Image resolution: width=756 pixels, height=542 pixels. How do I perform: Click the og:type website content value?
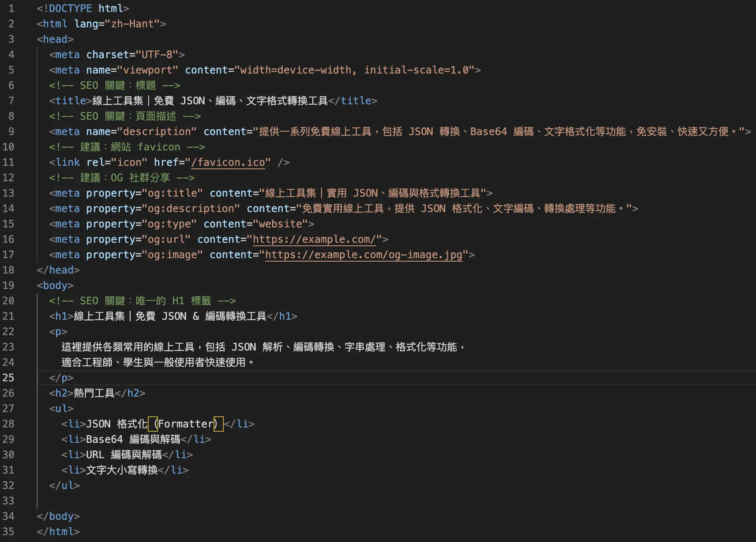point(280,224)
